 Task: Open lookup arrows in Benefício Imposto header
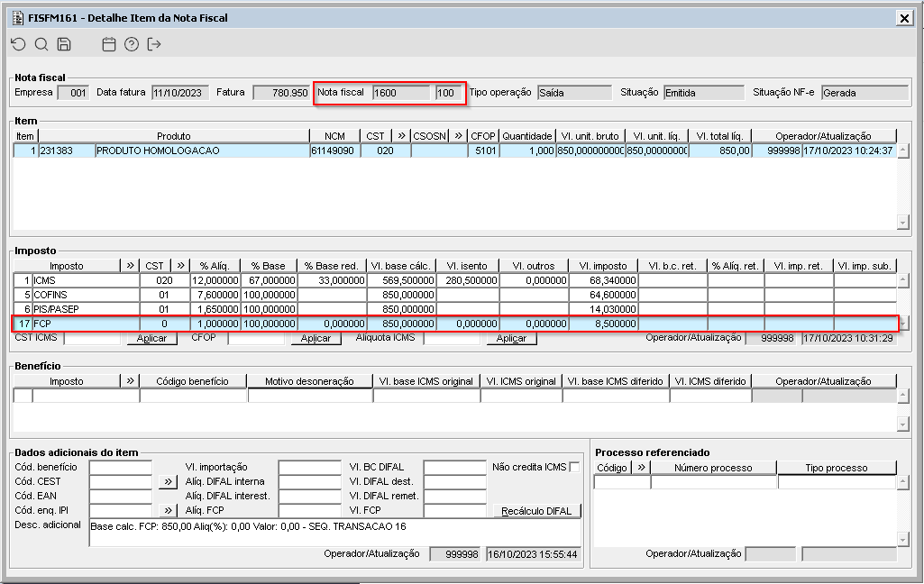(130, 381)
